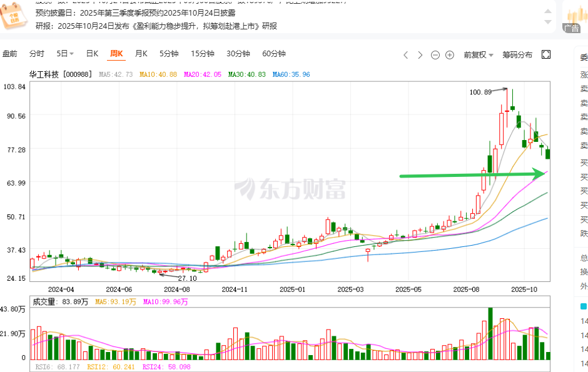Open the stock calendar icon

coord(14,16)
